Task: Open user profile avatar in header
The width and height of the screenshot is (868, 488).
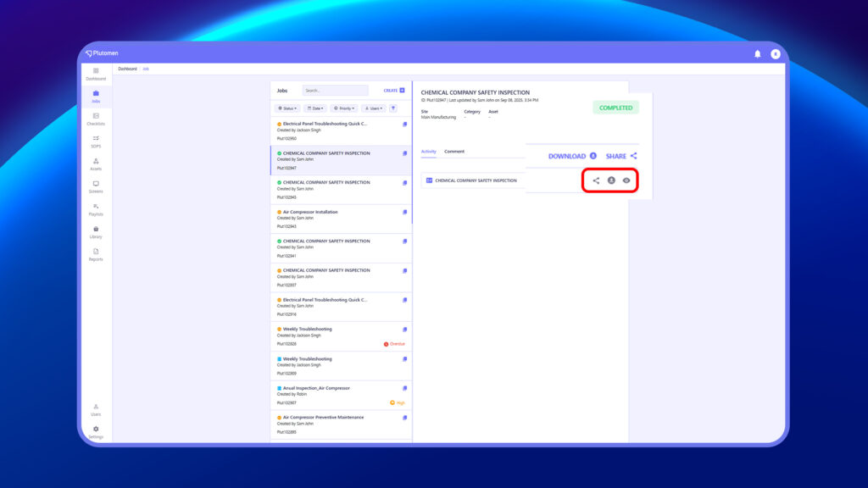Action: 775,53
